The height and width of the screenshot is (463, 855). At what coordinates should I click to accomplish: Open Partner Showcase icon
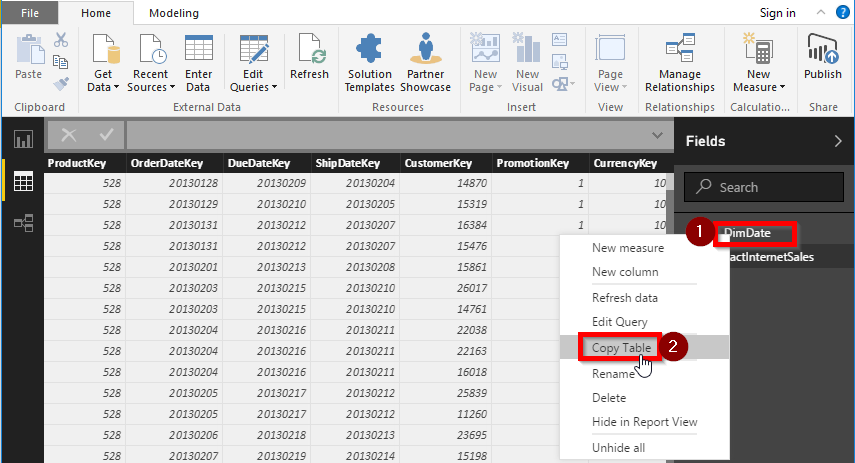point(426,48)
